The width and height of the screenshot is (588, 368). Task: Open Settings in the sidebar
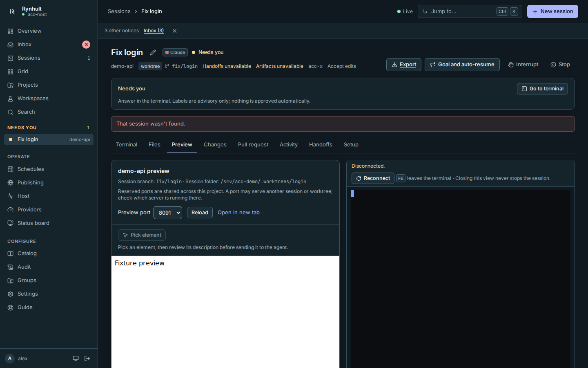[49, 294]
